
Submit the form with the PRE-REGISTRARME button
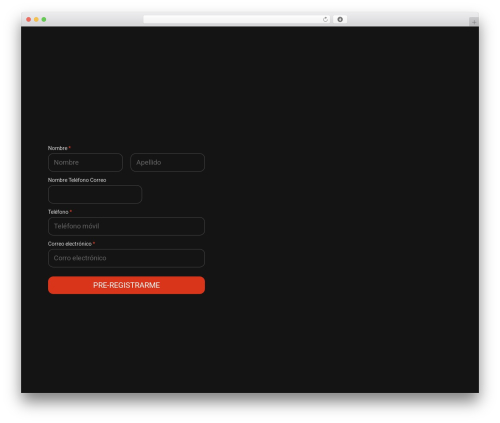coord(126,285)
